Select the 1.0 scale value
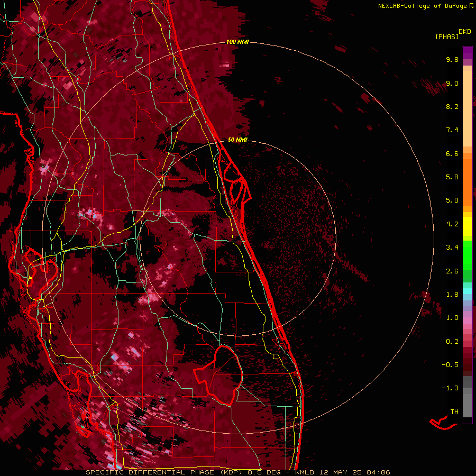 pyautogui.click(x=452, y=318)
